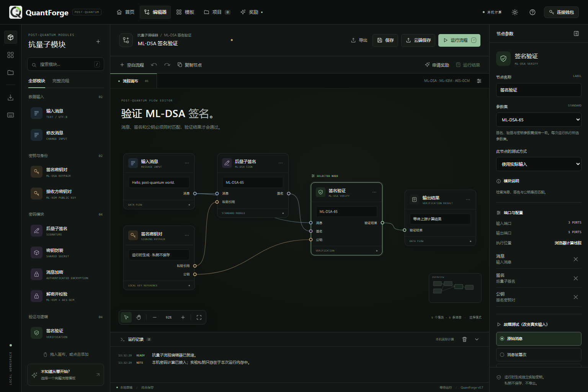This screenshot has height=392, width=588.
Task: Open the 输入消息 node options menu
Action: click(x=187, y=163)
